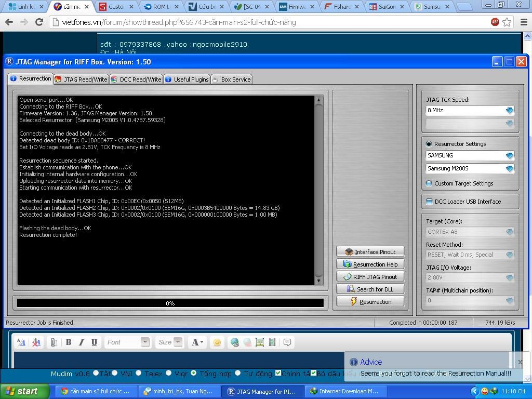Click the Advice info icon
532x399 pixels.
coord(353,362)
